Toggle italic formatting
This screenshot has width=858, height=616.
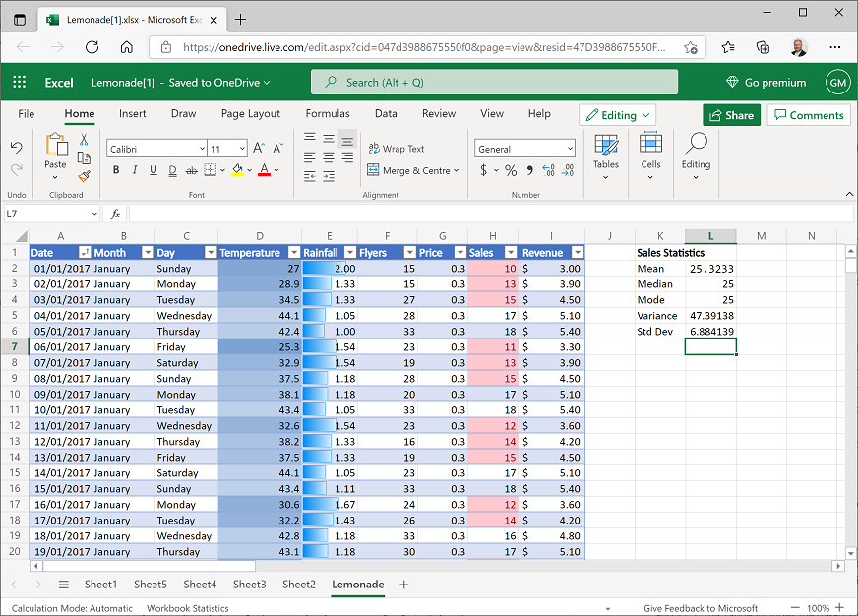pyautogui.click(x=134, y=169)
